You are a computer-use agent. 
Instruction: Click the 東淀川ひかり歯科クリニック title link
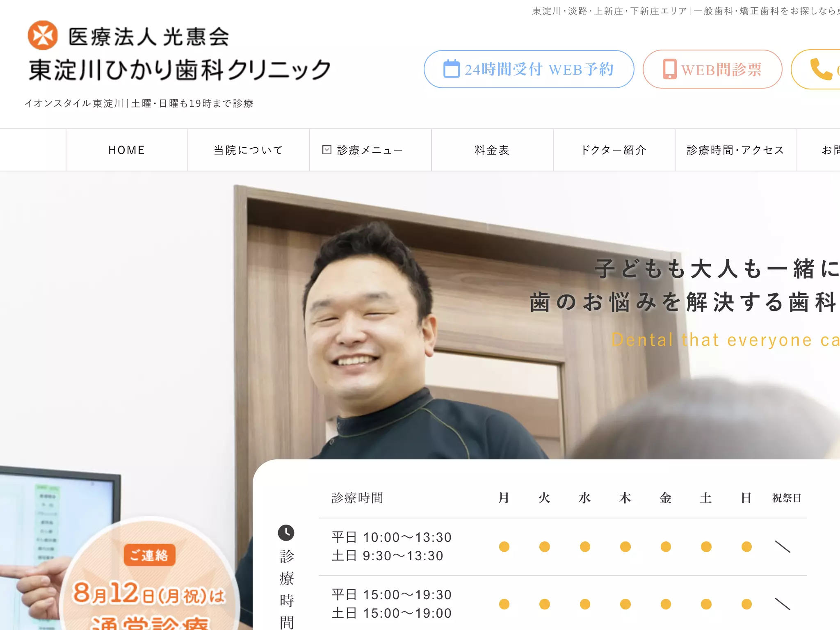coord(180,70)
